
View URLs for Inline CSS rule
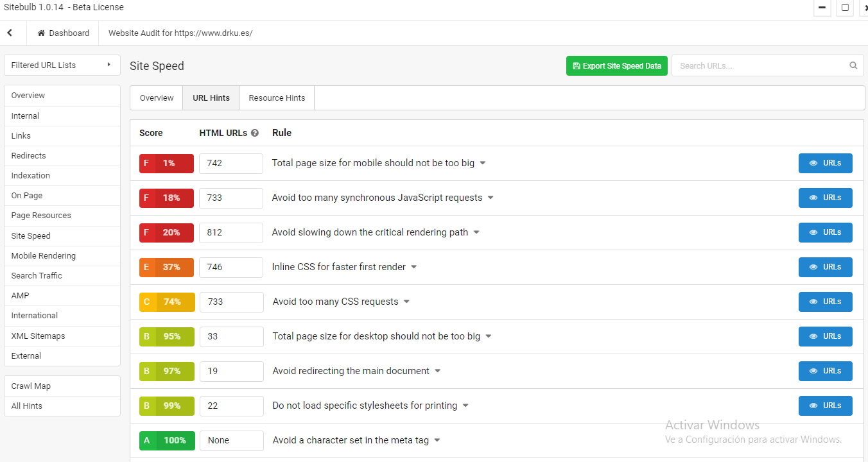825,267
